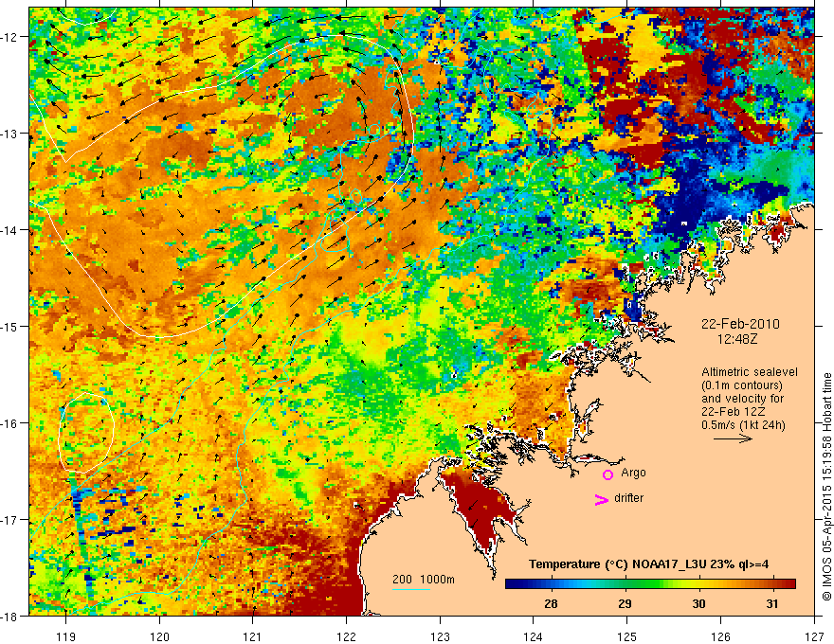Click the magenta Argo circle legend symbol
This screenshot has height=644, width=834.
coord(607,474)
